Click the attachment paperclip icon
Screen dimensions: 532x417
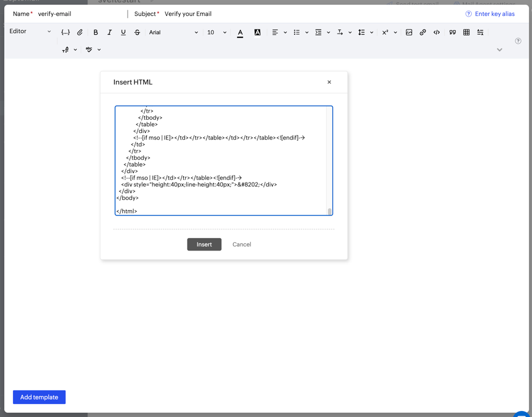click(x=80, y=32)
